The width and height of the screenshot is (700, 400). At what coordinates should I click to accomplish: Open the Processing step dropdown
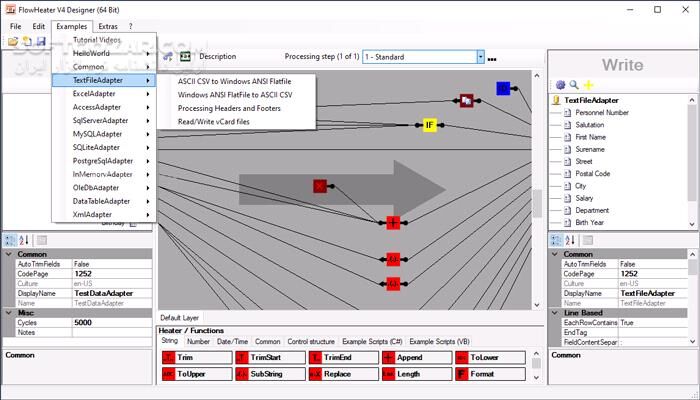[481, 57]
